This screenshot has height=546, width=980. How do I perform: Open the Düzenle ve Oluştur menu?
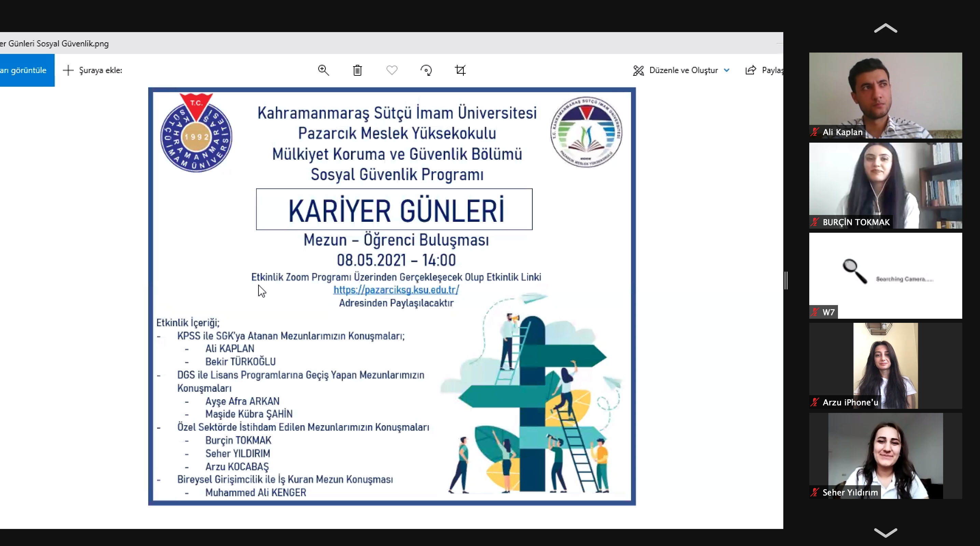click(683, 70)
